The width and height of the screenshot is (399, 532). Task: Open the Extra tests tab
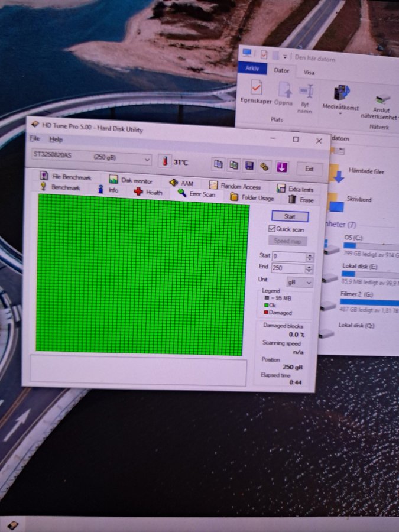pos(295,189)
